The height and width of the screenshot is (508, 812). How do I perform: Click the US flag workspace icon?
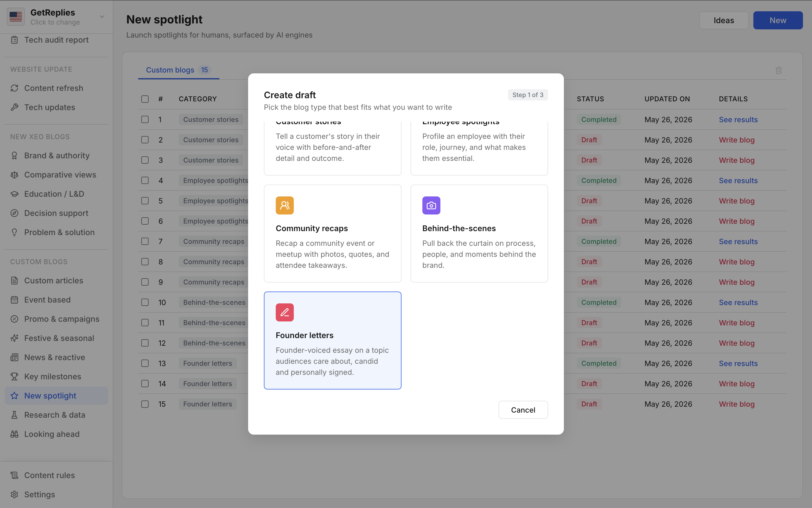(x=16, y=16)
